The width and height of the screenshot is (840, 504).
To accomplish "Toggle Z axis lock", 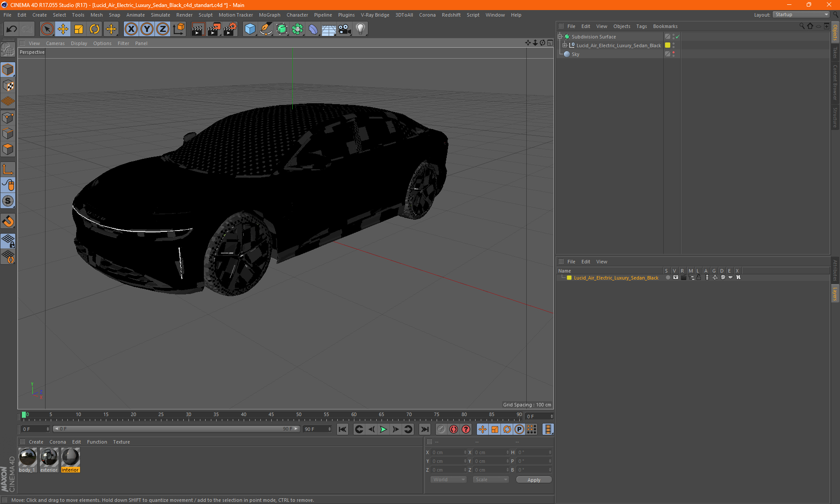I will coord(163,29).
